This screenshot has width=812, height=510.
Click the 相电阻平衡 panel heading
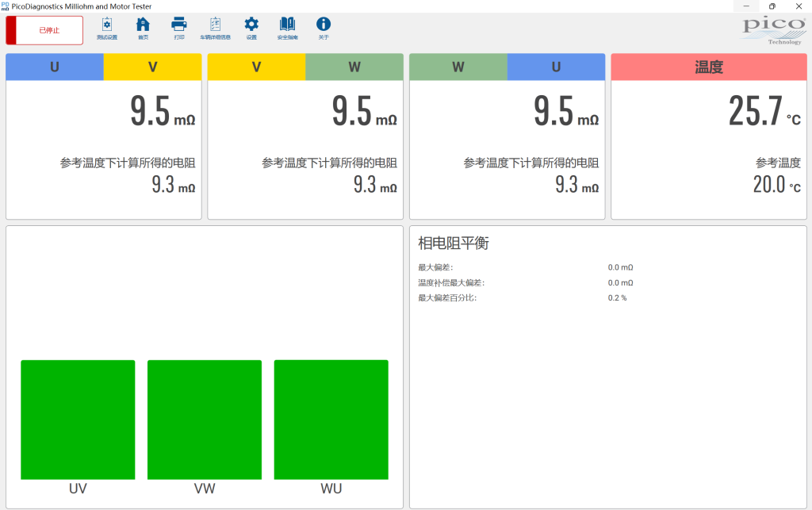pyautogui.click(x=454, y=243)
